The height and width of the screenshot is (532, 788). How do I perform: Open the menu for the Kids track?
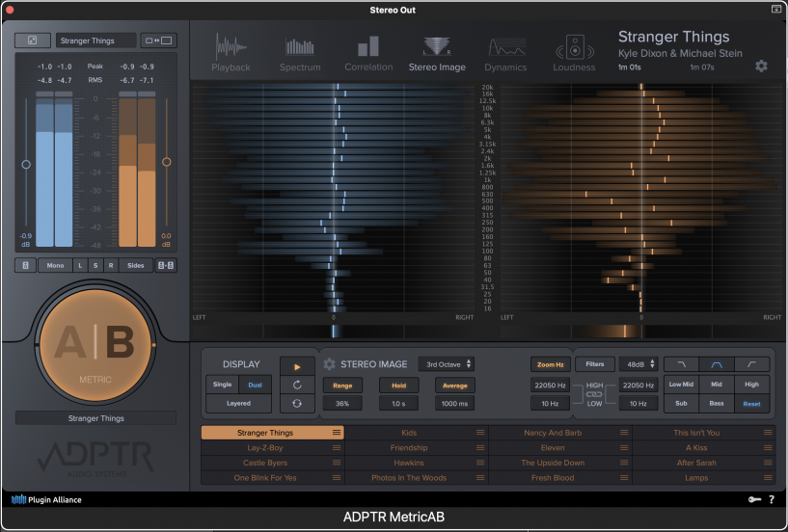click(x=479, y=434)
